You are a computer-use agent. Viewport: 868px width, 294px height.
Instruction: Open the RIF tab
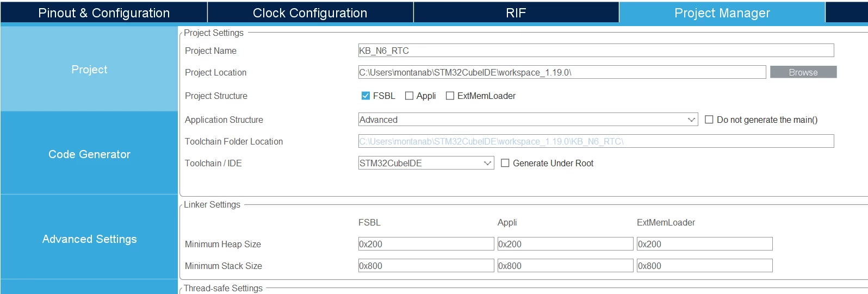516,12
